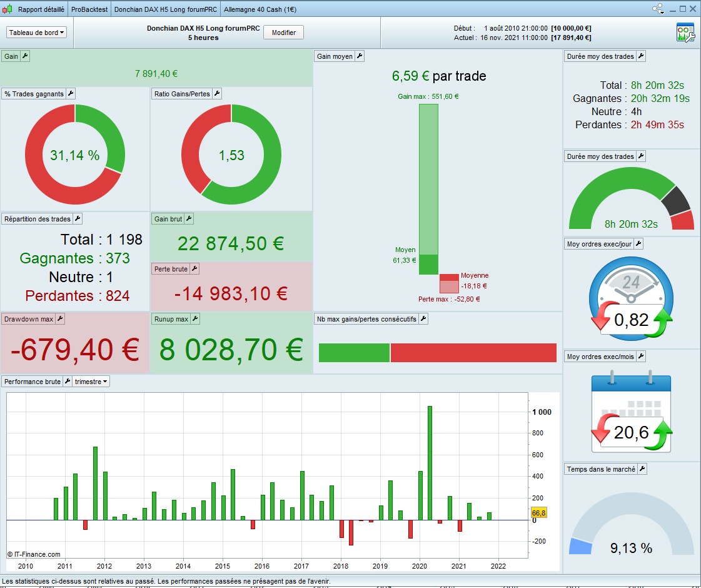The image size is (701, 588).
Task: Select the ProBacktest title tab
Action: pyautogui.click(x=89, y=9)
